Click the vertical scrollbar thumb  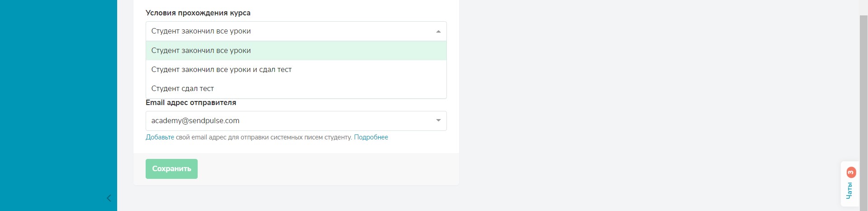[x=863, y=91]
